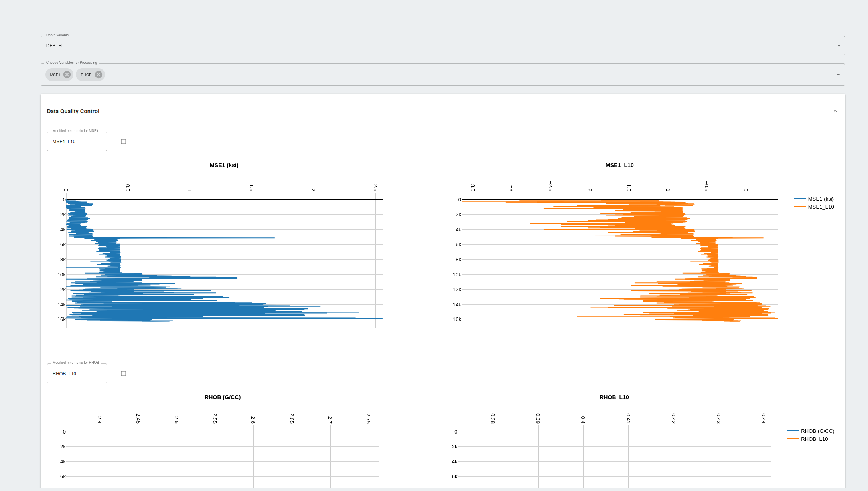Toggle RHOB (G/CC) legend entry
The width and height of the screenshot is (868, 491).
(817, 431)
